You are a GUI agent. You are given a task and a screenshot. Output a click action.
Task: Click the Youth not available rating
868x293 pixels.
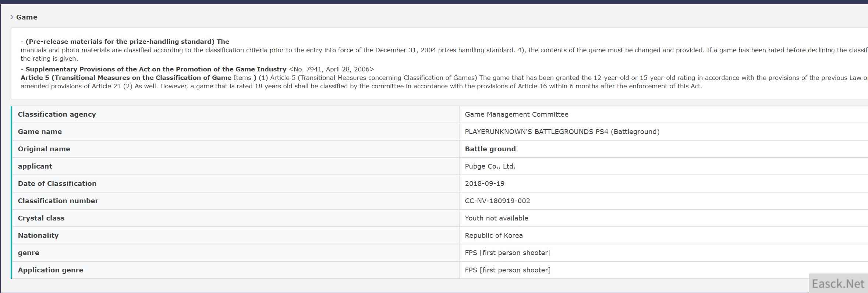pyautogui.click(x=496, y=218)
